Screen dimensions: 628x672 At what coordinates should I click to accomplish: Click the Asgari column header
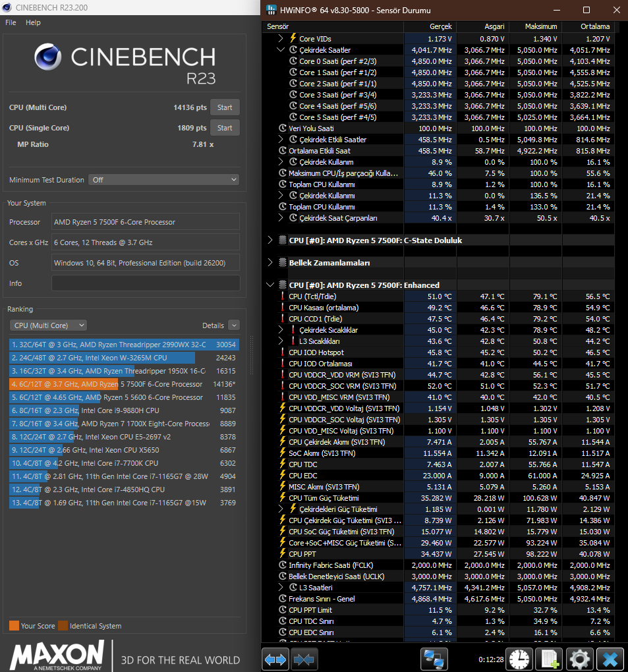483,26
